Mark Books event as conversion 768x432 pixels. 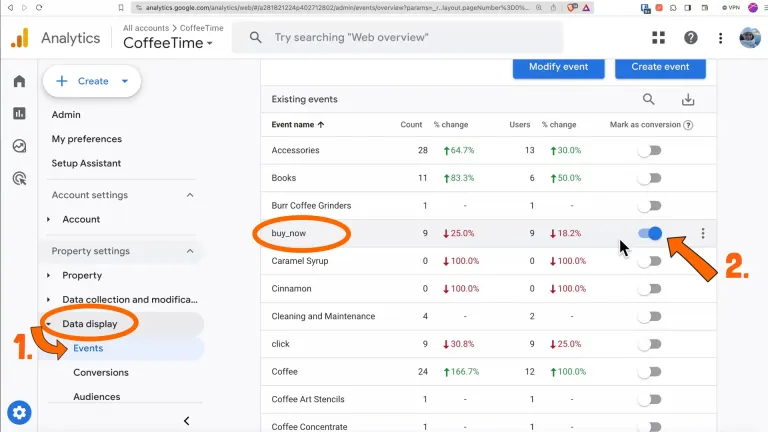(x=650, y=178)
